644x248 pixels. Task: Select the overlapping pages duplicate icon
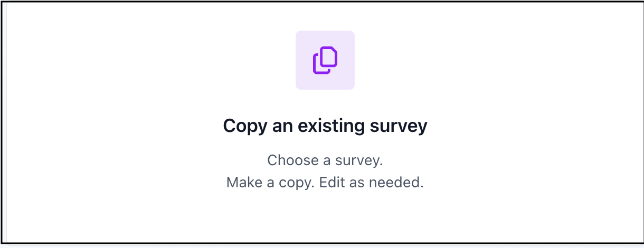tap(325, 60)
